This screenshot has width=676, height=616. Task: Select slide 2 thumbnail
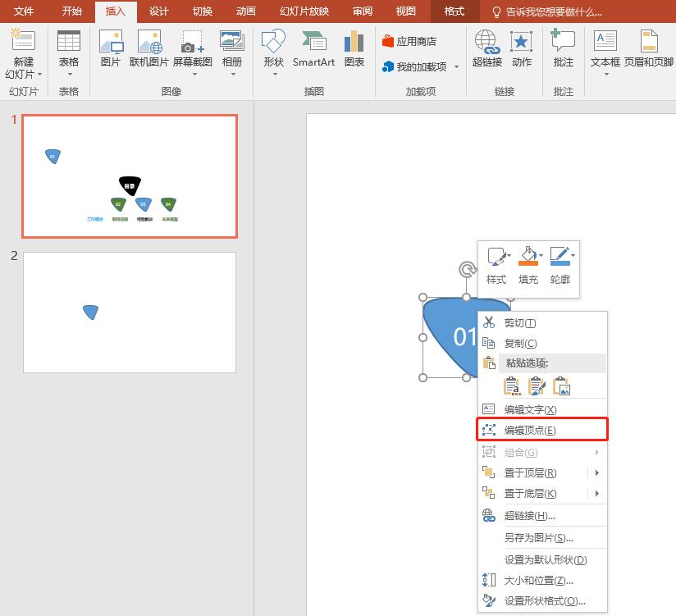129,312
